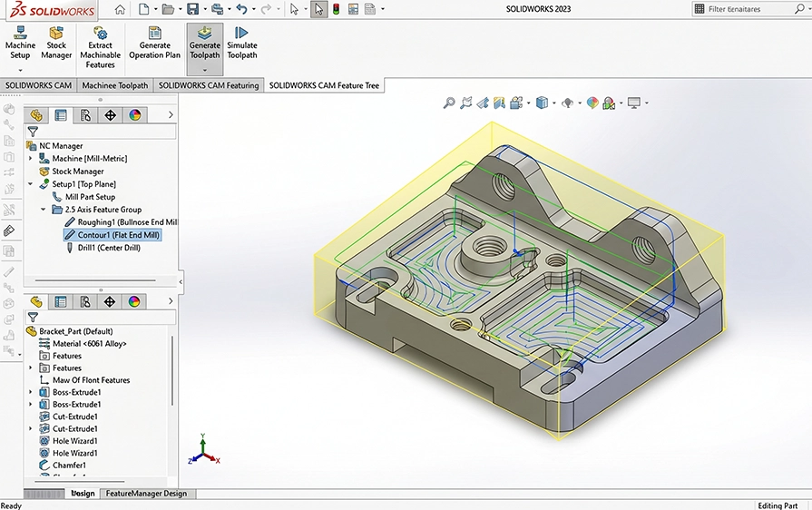Open the property list tab in the NC Manager panel
The image size is (812, 510).
pyautogui.click(x=61, y=115)
